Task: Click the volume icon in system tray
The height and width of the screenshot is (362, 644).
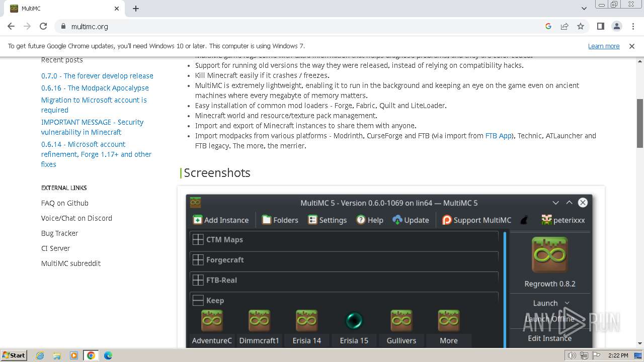Action: coord(572,355)
